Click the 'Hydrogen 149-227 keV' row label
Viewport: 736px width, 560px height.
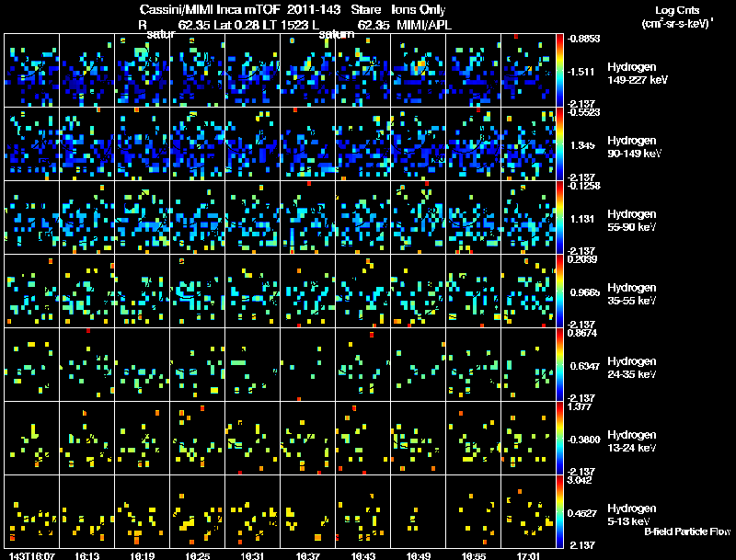click(638, 74)
